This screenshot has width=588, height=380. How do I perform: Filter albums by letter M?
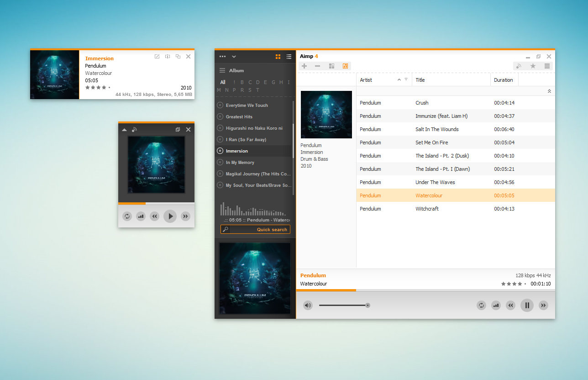(x=219, y=90)
